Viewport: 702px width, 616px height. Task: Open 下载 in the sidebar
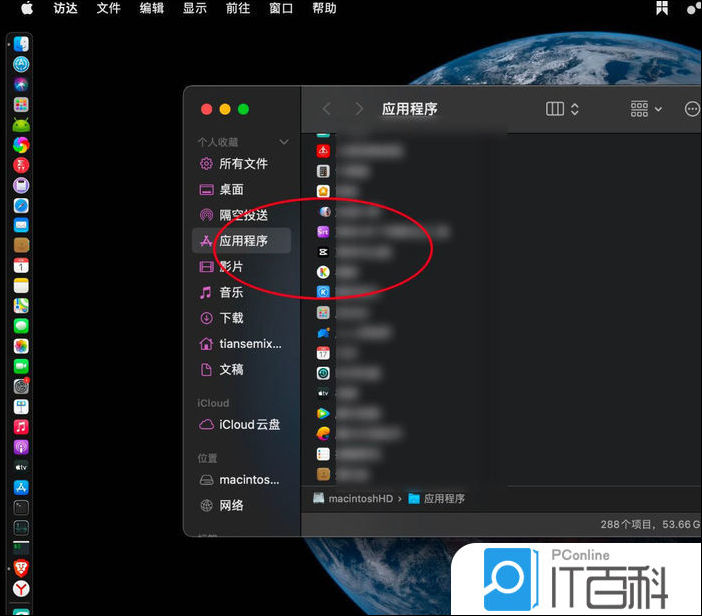[242, 318]
